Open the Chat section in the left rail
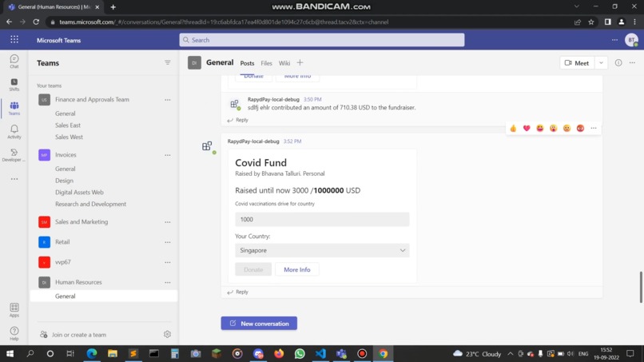 pos(14,62)
